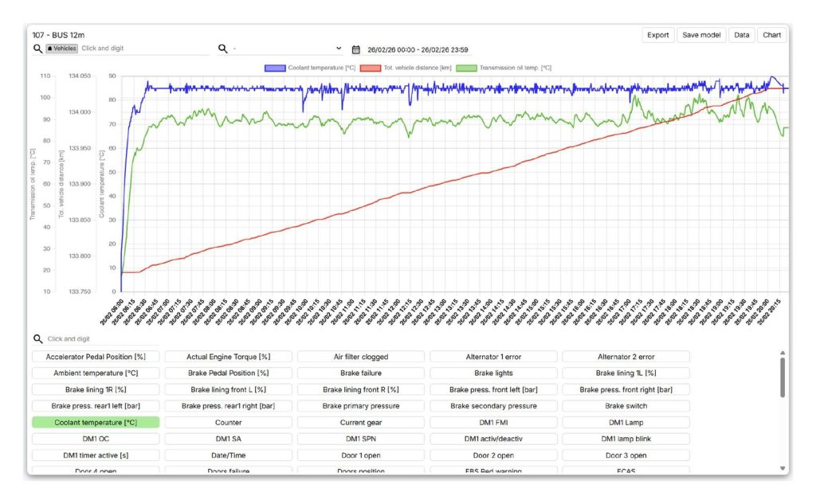The image size is (816, 504).
Task: Select Door 1 open parameter
Action: [361, 455]
